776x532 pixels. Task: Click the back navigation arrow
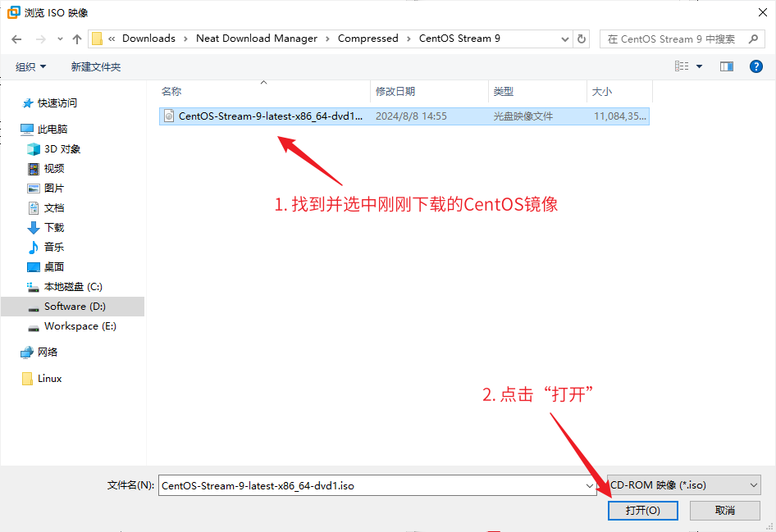pos(16,39)
